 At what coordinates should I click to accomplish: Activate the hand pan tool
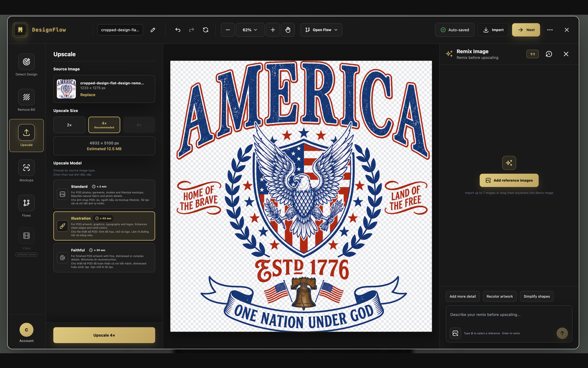point(288,30)
